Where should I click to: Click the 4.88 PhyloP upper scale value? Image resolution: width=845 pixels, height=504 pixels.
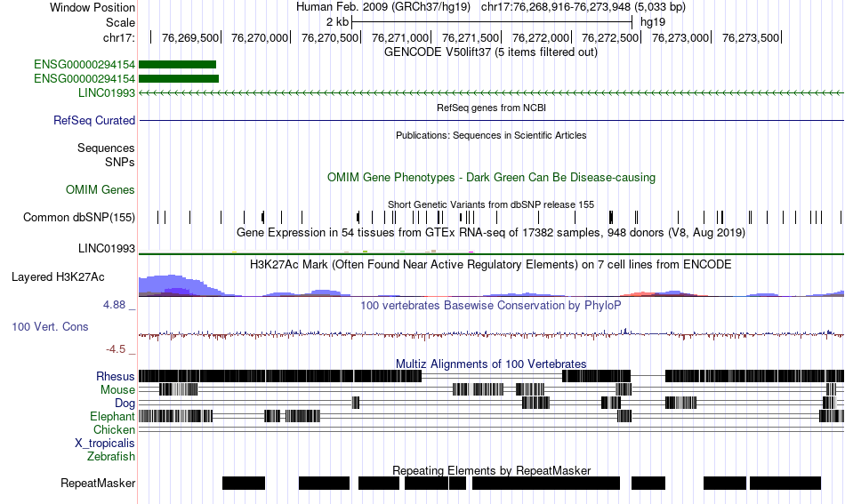114,305
